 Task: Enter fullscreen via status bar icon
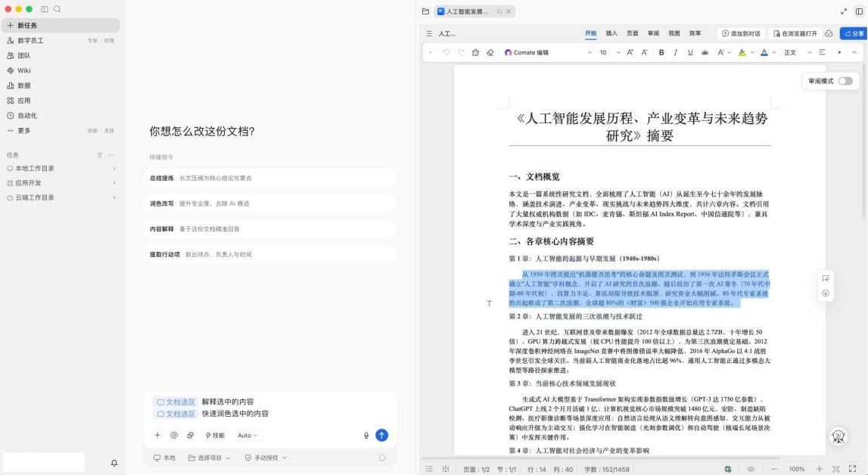[853, 469]
